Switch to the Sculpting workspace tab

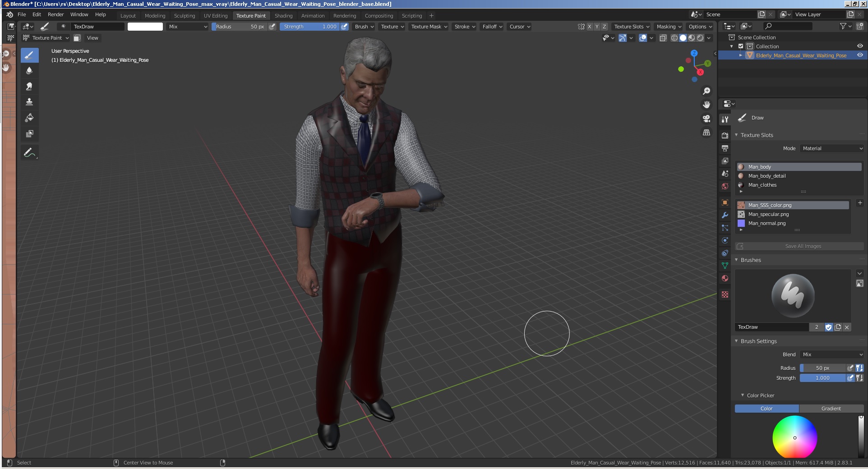(185, 16)
